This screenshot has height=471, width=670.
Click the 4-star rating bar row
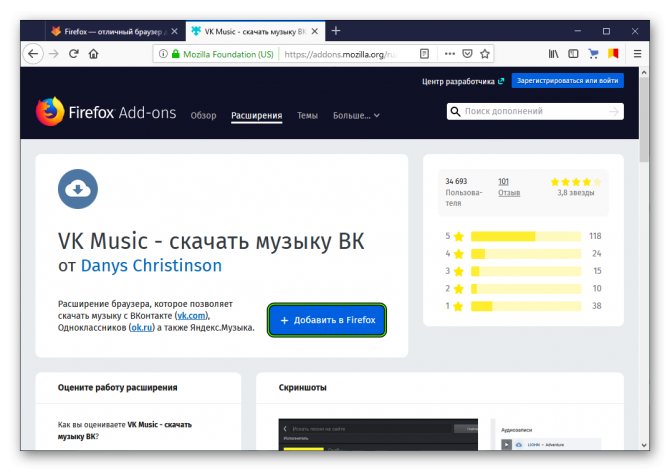click(523, 253)
